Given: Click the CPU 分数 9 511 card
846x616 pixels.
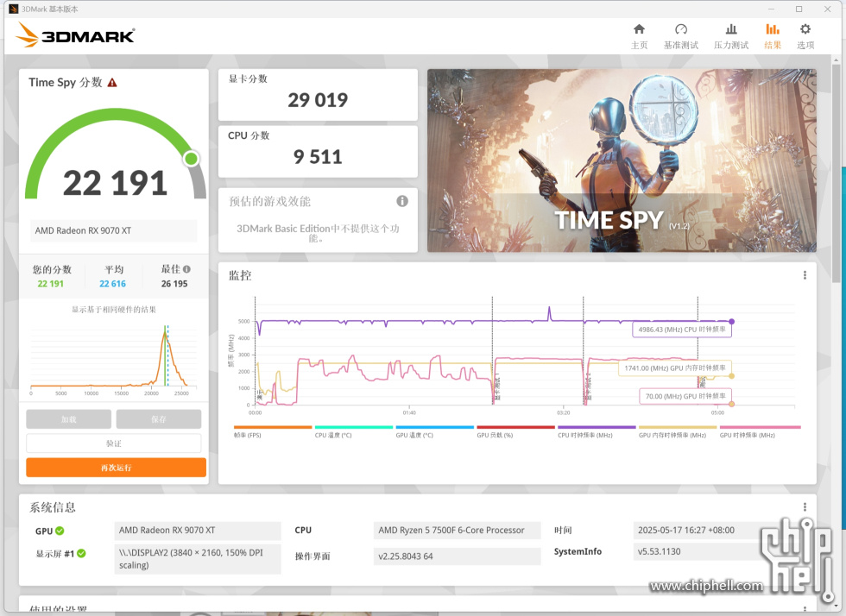Looking at the screenshot, I should click(x=318, y=152).
